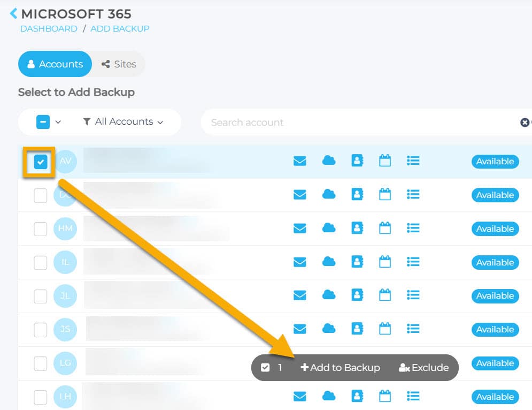
Task: Toggle the selected-count checkbox in action bar
Action: [x=265, y=368]
